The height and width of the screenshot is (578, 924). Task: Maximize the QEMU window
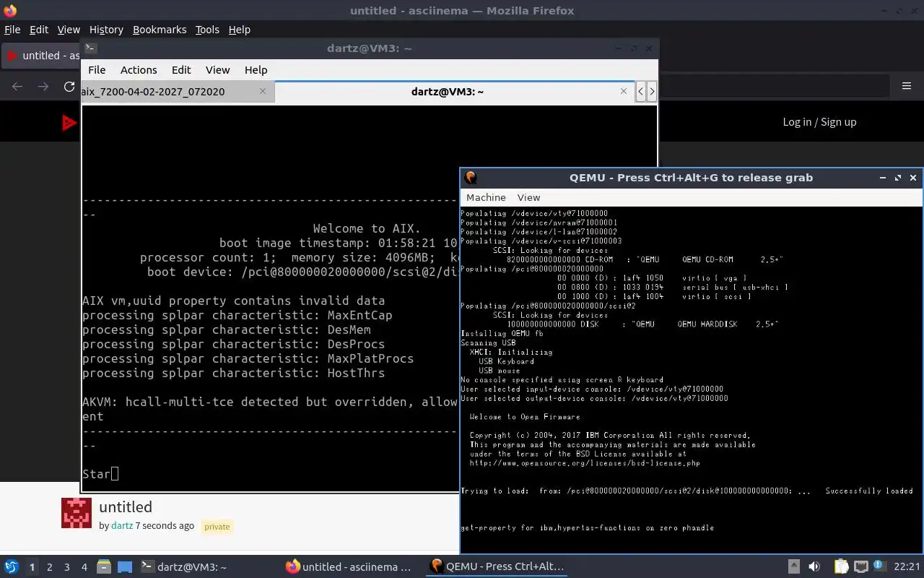898,178
